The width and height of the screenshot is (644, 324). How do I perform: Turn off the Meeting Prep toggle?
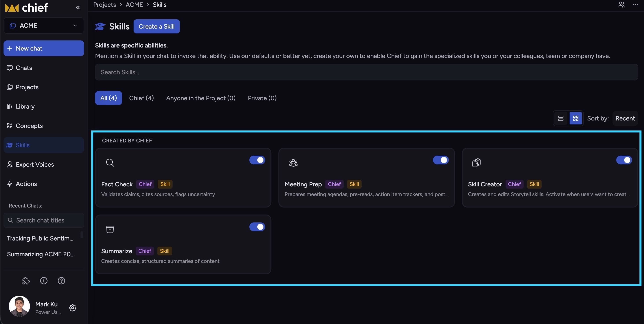pyautogui.click(x=440, y=160)
